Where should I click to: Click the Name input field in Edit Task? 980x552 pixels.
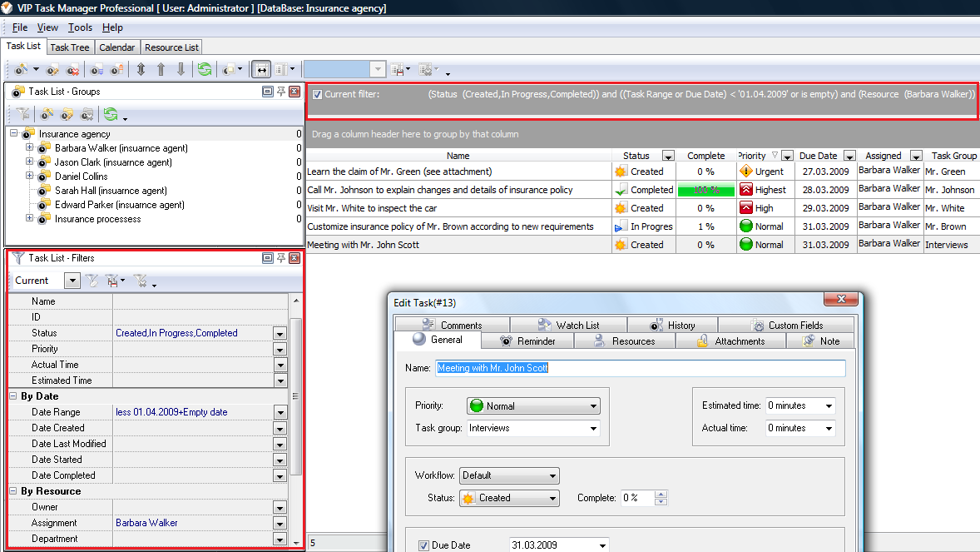click(x=641, y=368)
